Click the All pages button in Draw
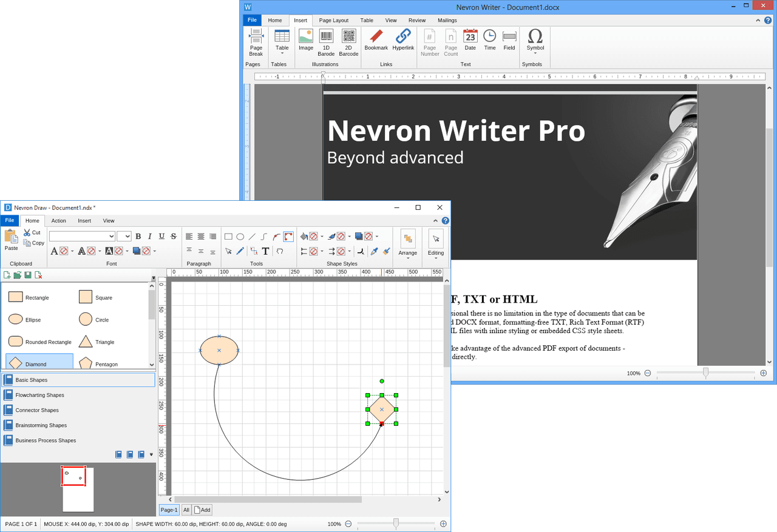Image resolution: width=777 pixels, height=532 pixels. (x=186, y=510)
